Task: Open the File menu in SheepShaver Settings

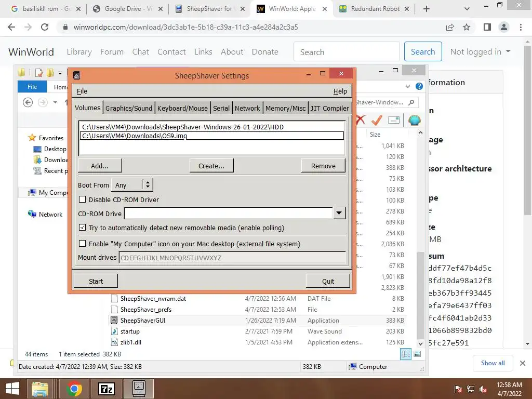Action: pos(82,91)
